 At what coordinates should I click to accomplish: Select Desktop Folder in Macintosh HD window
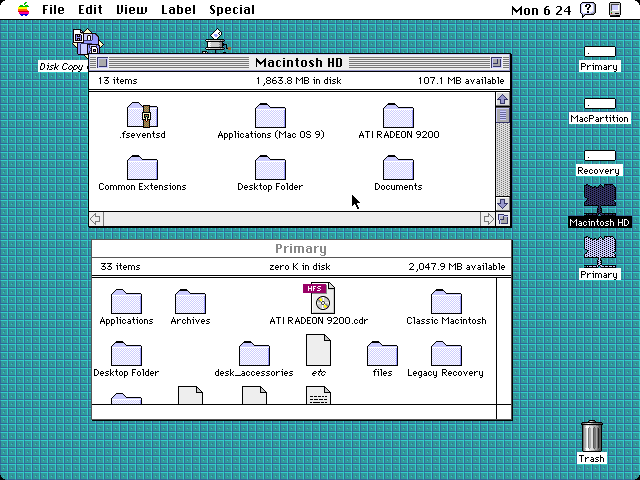270,168
